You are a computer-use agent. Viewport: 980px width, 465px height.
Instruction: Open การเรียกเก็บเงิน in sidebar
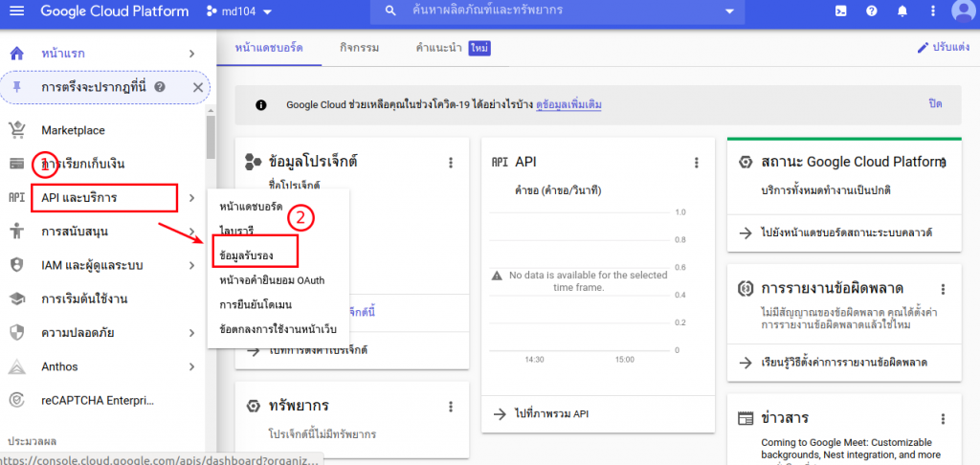[83, 164]
